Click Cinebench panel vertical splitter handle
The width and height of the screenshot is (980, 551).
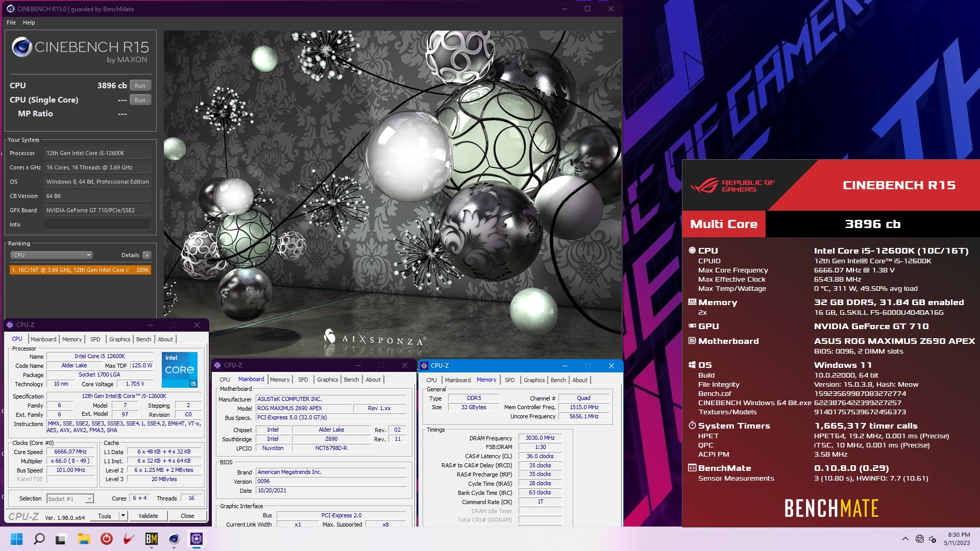point(161,204)
